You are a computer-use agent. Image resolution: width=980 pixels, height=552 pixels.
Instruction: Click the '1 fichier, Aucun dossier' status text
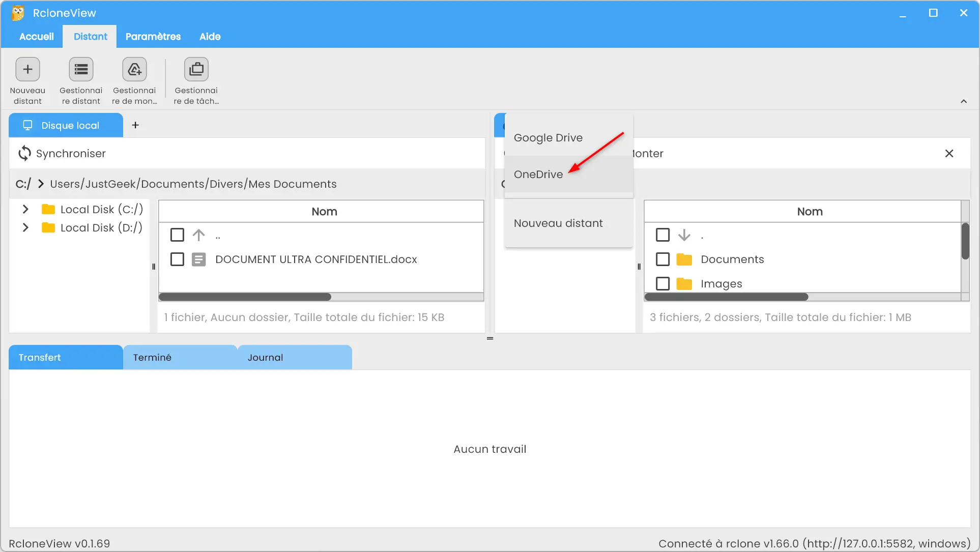(x=304, y=317)
